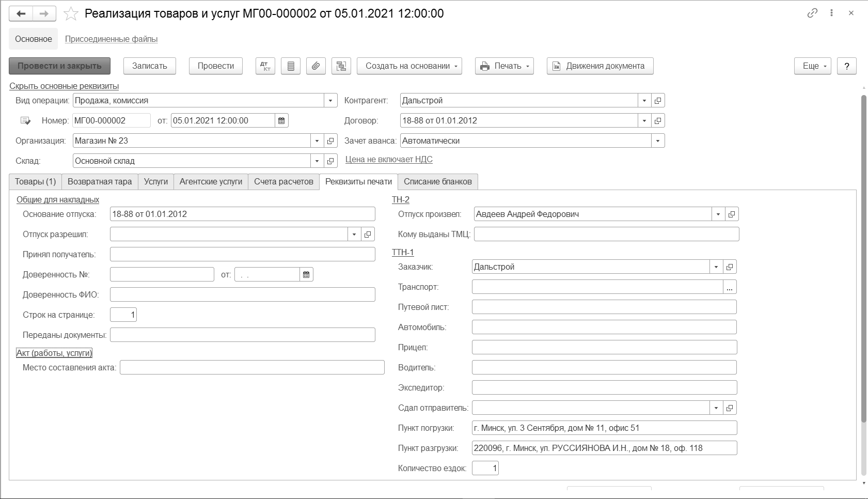
Task: Open the document list icon in toolbar
Action: pyautogui.click(x=291, y=66)
